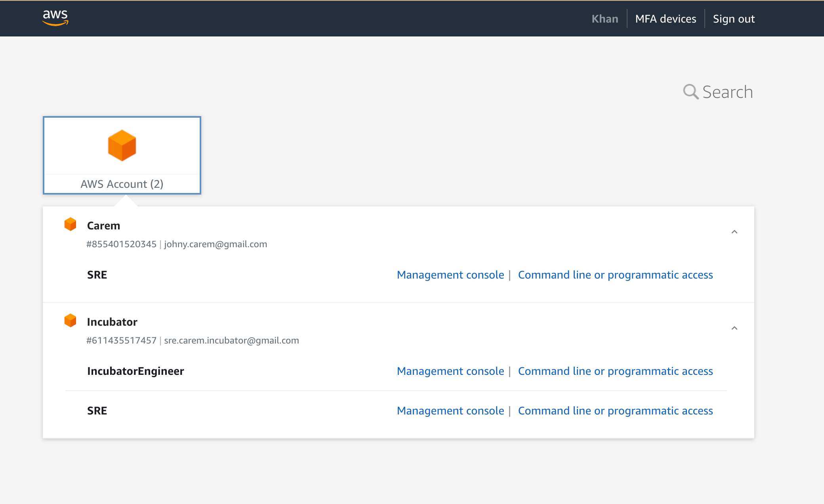Collapse the Carem account details
Viewport: 824px width, 504px height.
click(x=735, y=231)
